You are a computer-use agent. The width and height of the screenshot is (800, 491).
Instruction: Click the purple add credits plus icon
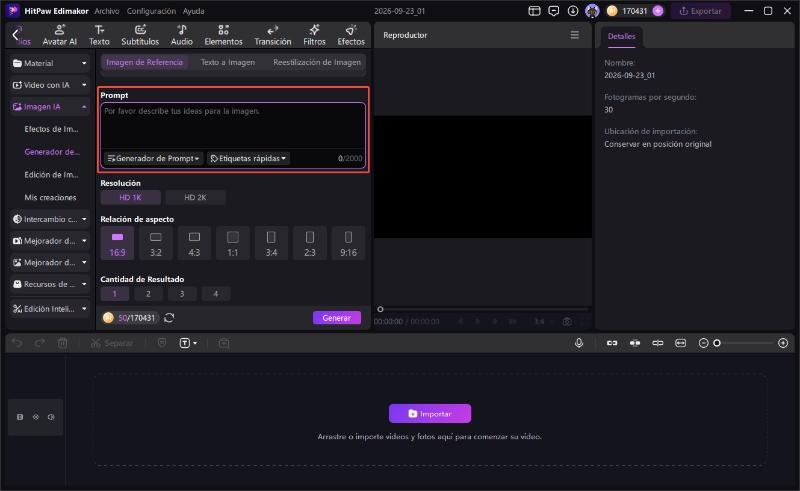(658, 11)
